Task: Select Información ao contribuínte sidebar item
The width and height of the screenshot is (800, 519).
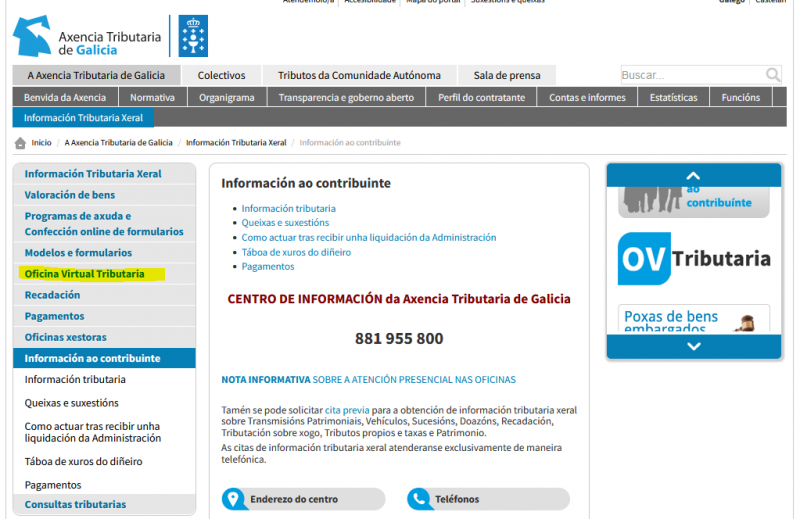Action: (x=104, y=358)
